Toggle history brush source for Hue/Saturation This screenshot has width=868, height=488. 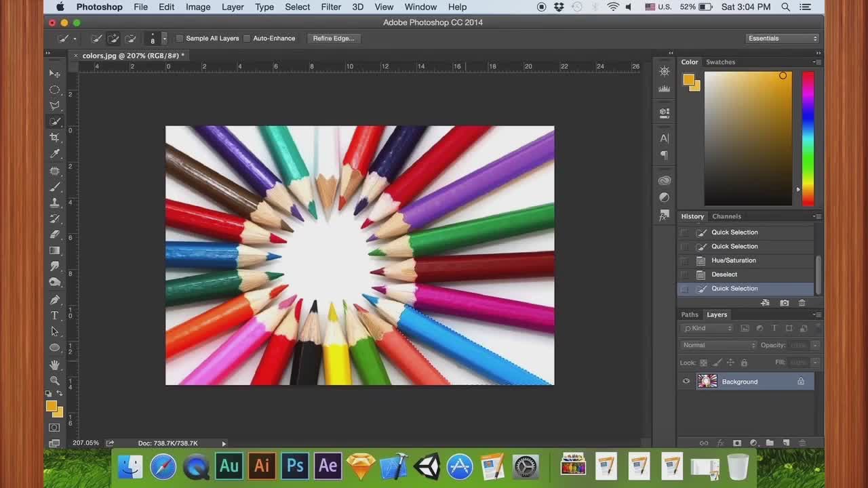[x=684, y=260]
